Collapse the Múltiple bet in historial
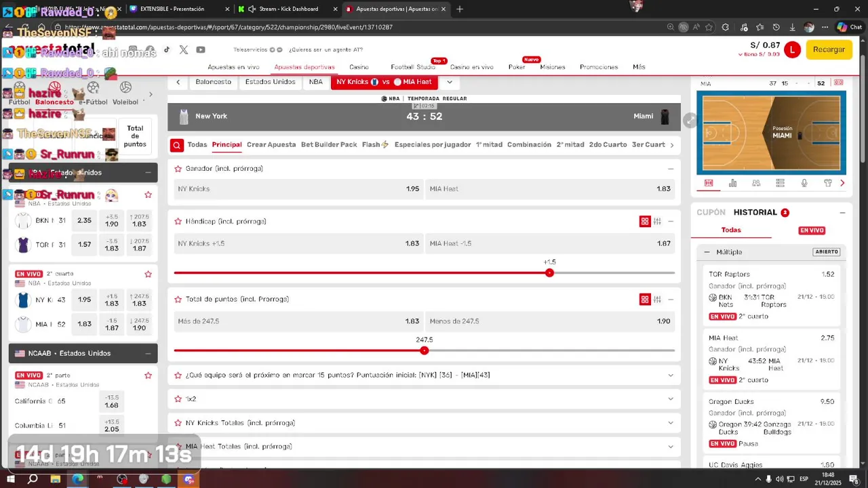Screen dimensions: 868x488 [x=707, y=252]
